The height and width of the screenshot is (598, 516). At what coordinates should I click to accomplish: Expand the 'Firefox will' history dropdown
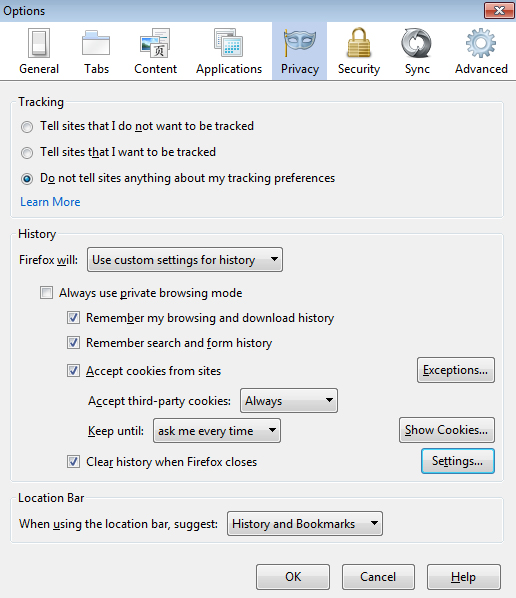[x=185, y=260]
